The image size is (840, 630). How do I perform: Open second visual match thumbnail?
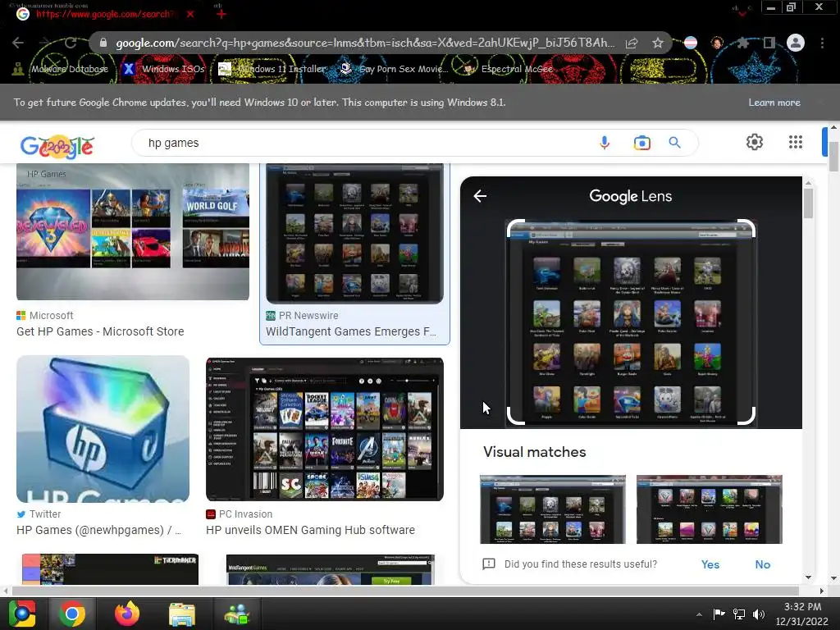coord(710,509)
